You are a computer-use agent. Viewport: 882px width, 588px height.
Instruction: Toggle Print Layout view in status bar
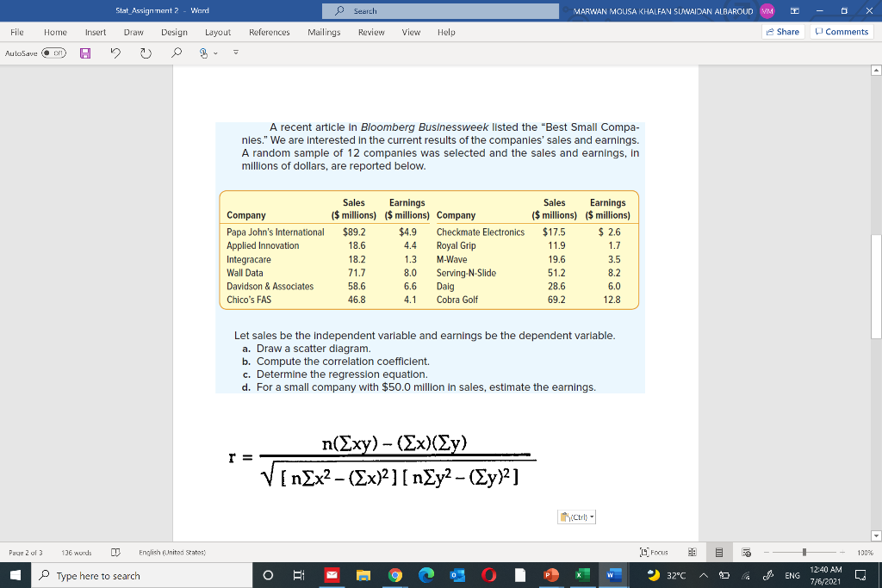point(719,552)
